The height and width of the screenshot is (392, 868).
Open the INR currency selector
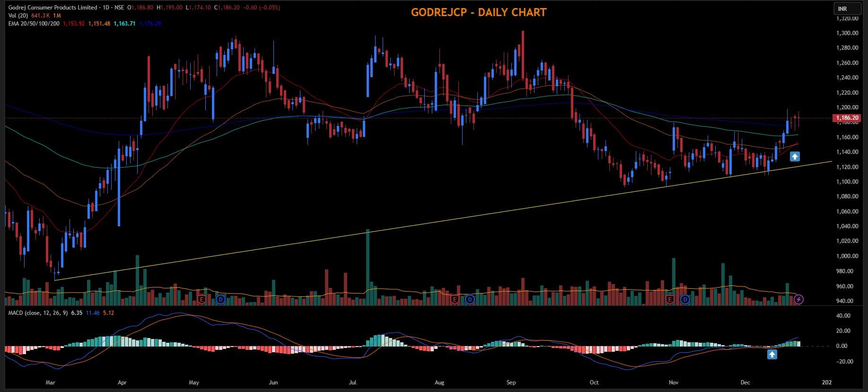(842, 9)
